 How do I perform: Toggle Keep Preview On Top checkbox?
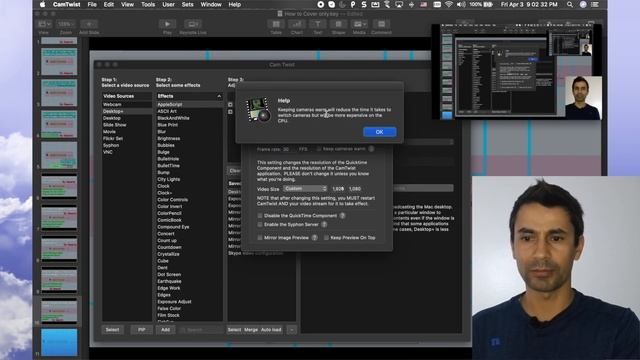click(x=326, y=238)
